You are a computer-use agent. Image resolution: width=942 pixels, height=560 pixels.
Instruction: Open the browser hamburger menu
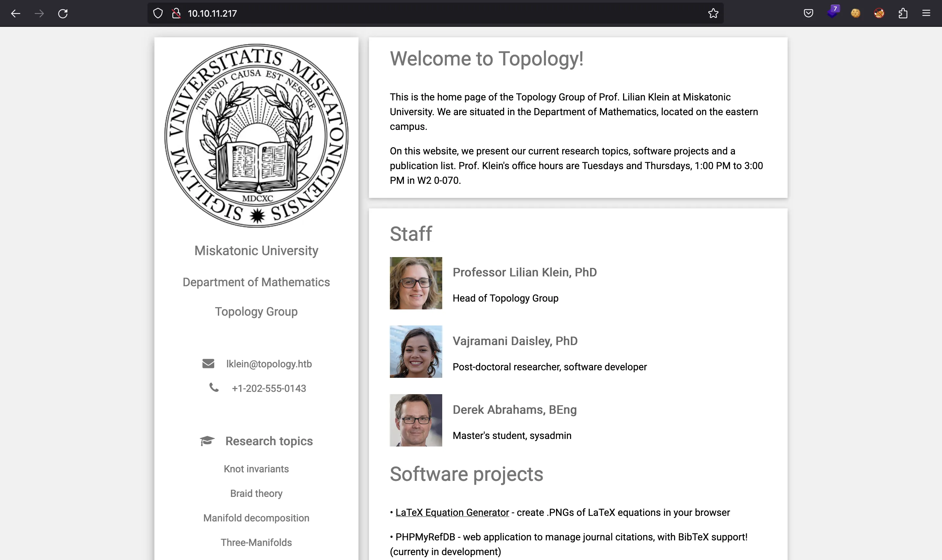pyautogui.click(x=926, y=14)
